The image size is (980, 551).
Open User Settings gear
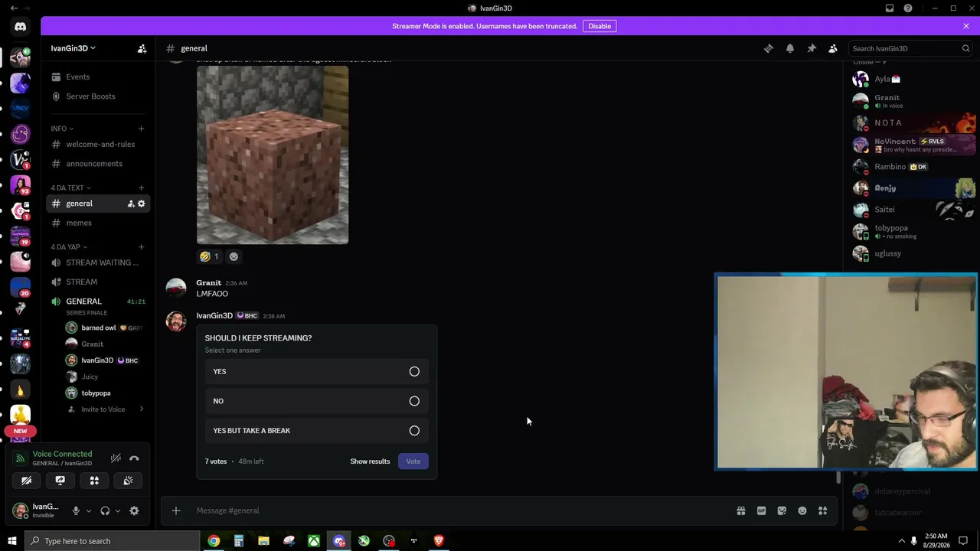point(134,510)
